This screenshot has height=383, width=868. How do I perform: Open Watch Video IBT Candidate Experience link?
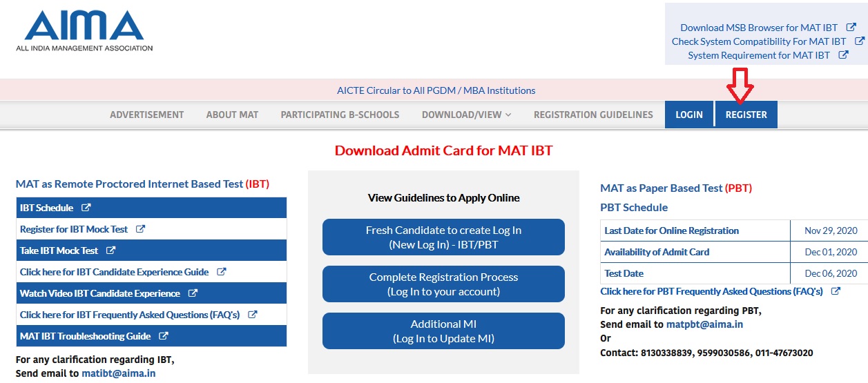(100, 293)
